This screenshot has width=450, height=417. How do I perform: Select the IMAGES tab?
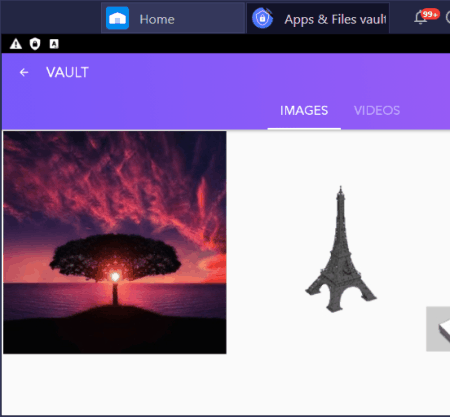pyautogui.click(x=304, y=111)
